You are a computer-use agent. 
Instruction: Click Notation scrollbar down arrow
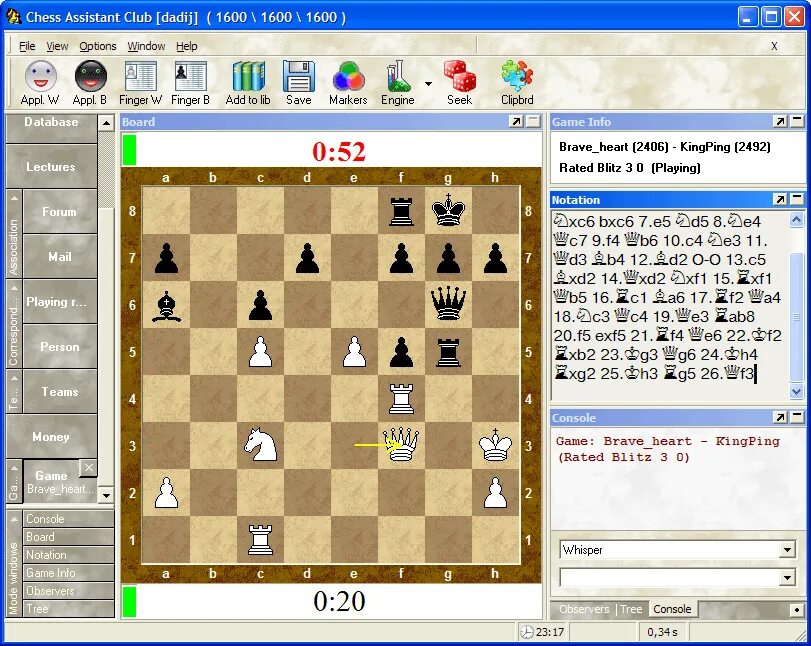click(x=797, y=392)
